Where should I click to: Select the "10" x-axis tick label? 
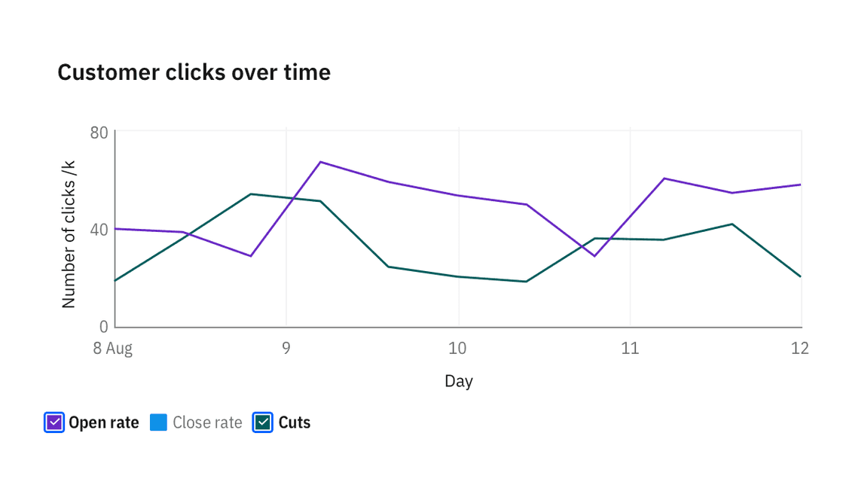[x=457, y=349]
